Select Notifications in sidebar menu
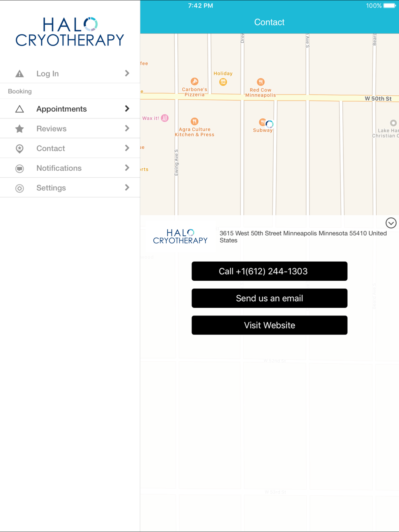Screen dimensions: 399x532 (x=70, y=168)
